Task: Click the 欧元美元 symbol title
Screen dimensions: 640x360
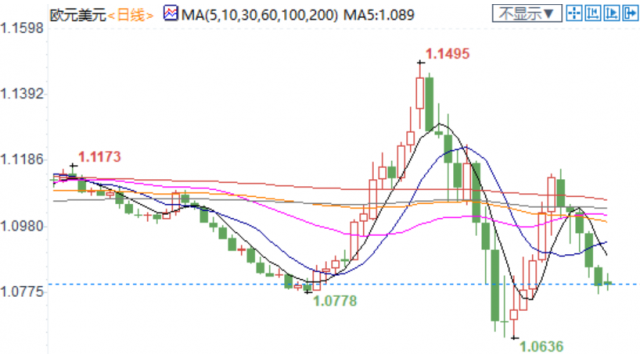Action: (78, 16)
